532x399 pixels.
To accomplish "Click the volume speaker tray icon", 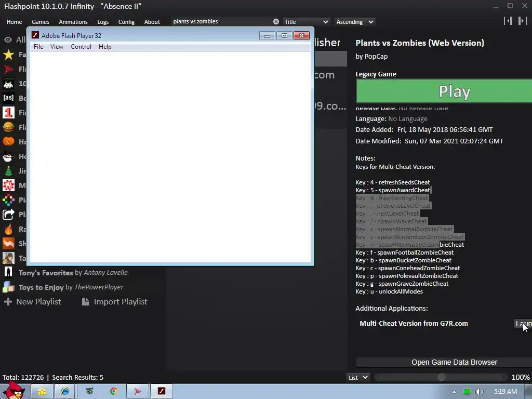I will [479, 392].
